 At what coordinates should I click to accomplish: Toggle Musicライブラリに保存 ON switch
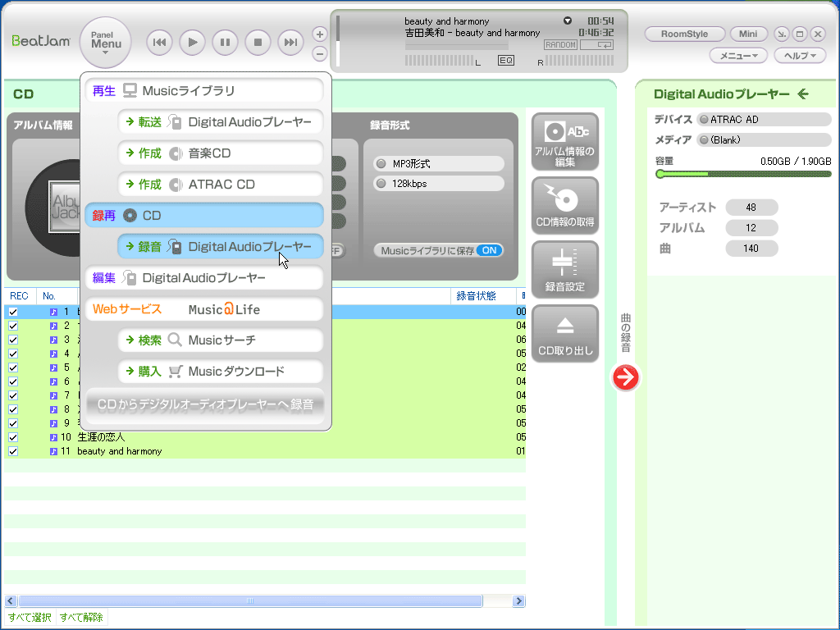tap(489, 250)
